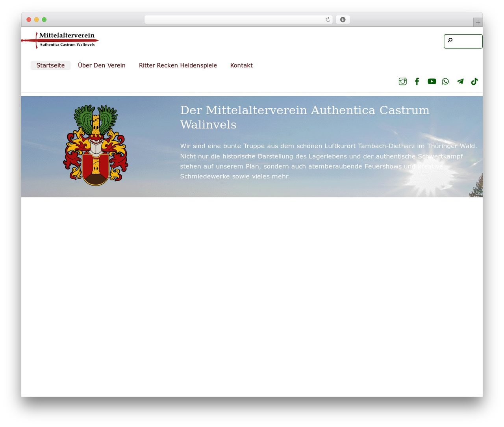The image size is (504, 427).
Task: Maximize the window with the green button
Action: click(x=44, y=20)
